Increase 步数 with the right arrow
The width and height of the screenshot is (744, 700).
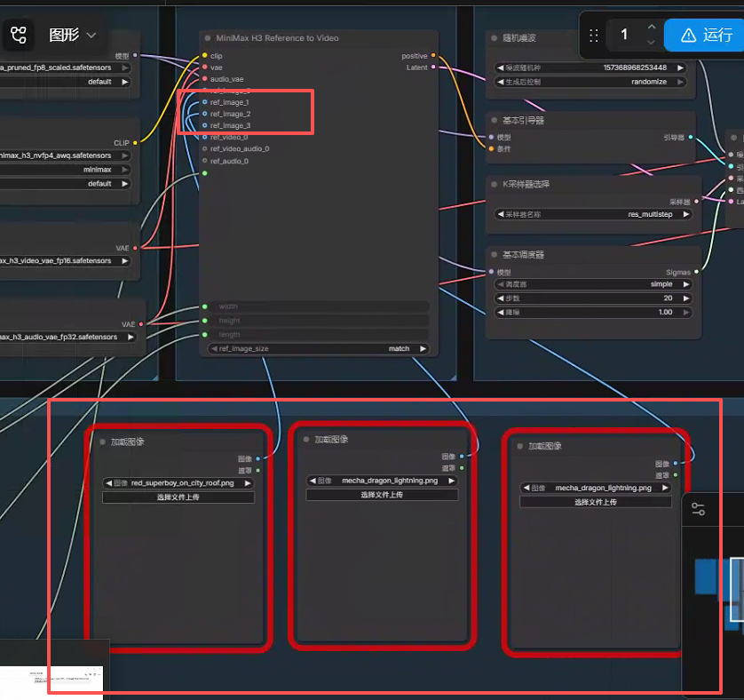(x=686, y=298)
